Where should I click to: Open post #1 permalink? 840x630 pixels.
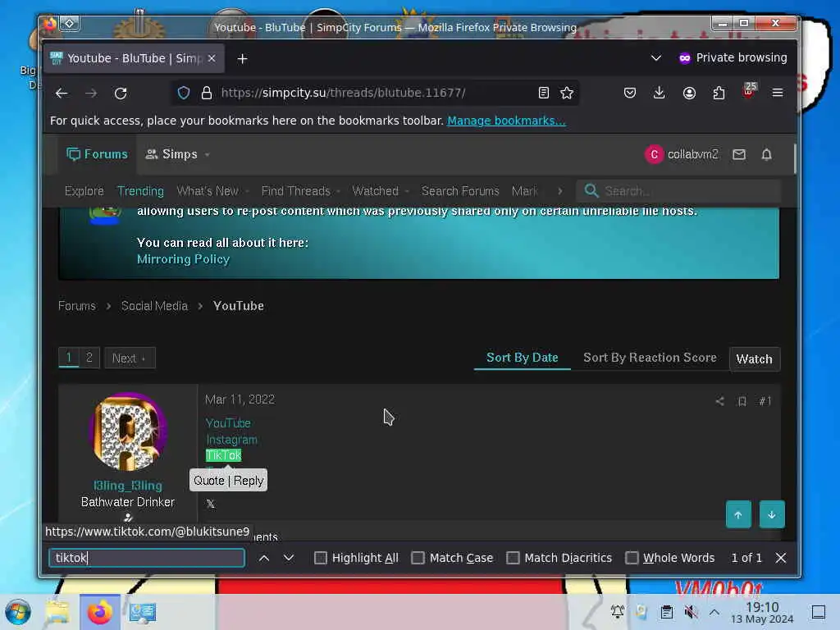coord(765,400)
